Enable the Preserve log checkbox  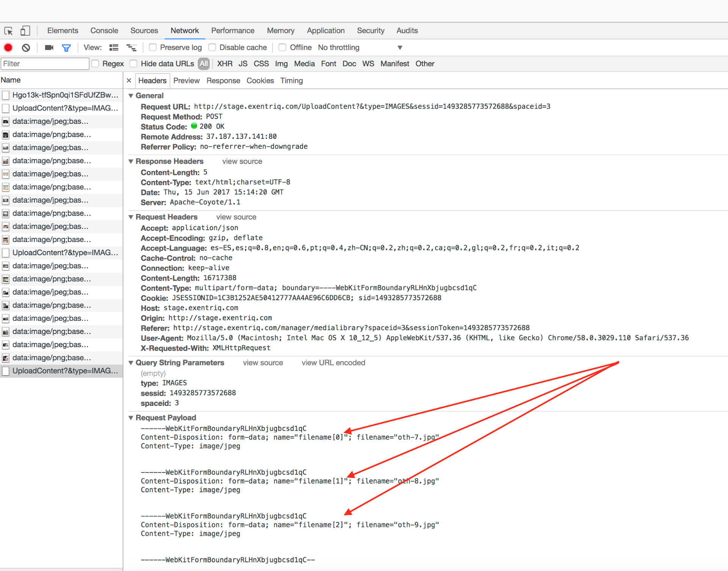point(153,47)
